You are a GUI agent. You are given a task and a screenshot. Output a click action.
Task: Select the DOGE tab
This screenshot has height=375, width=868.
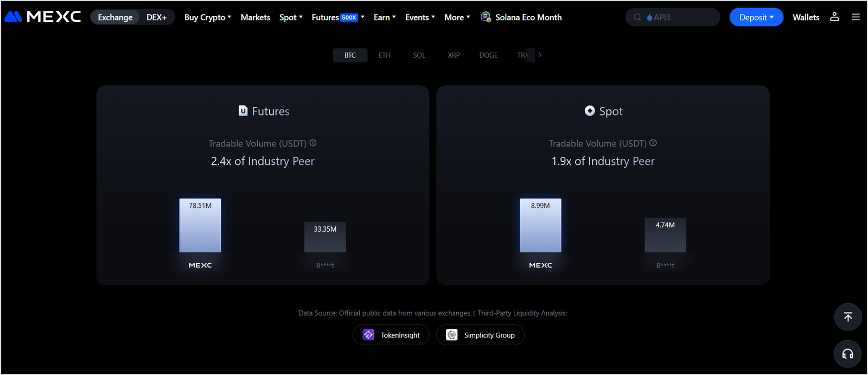(488, 55)
